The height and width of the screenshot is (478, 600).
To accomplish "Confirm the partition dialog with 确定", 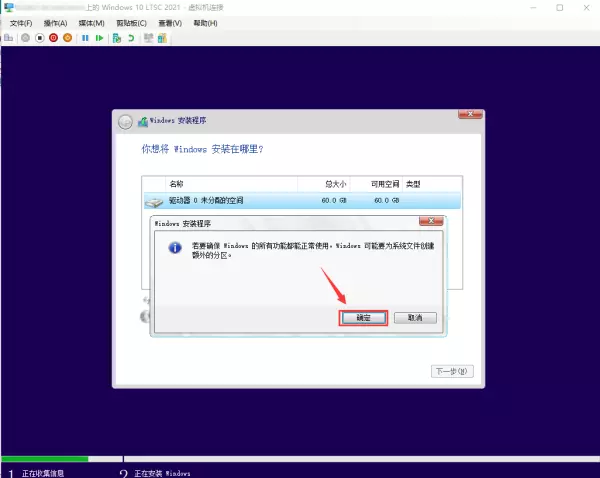I will [364, 318].
